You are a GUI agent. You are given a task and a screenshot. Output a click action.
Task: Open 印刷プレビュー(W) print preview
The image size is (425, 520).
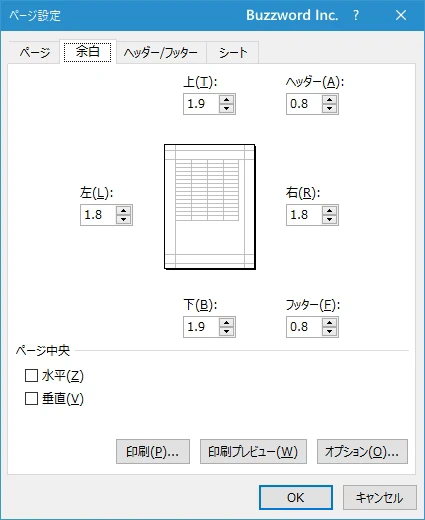253,452
